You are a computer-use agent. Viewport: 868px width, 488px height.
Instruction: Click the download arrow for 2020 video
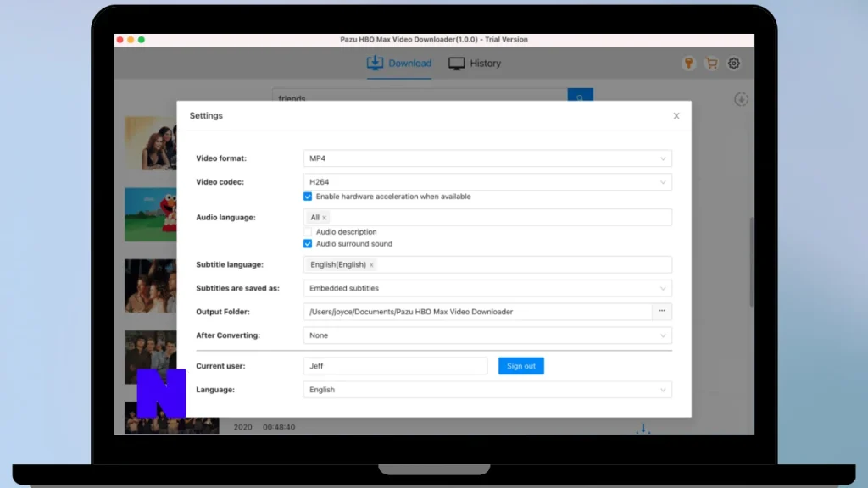643,428
